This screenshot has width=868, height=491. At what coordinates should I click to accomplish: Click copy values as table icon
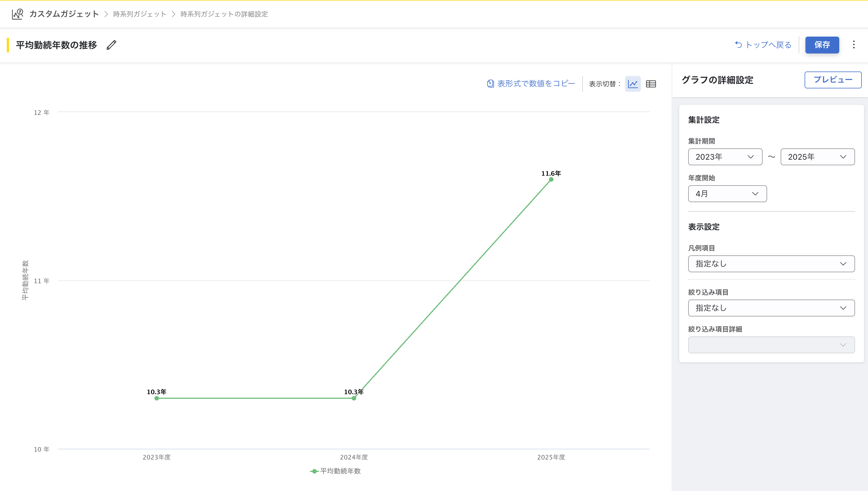click(490, 84)
